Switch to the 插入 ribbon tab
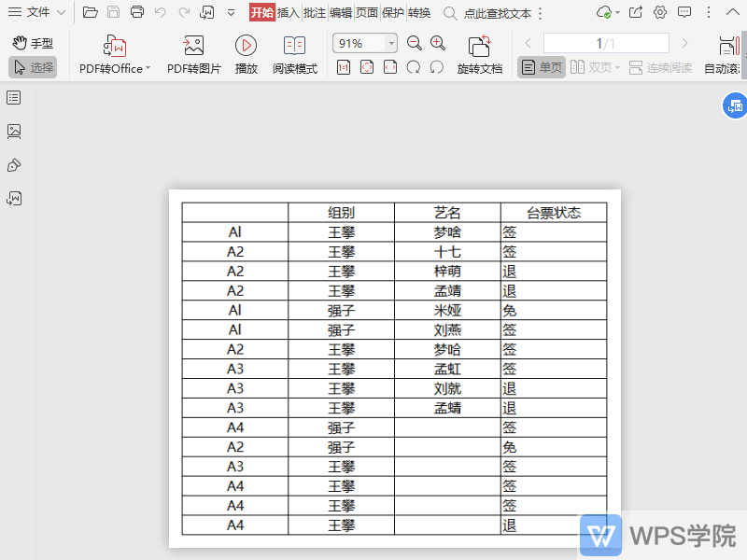747x560 pixels. [x=287, y=12]
